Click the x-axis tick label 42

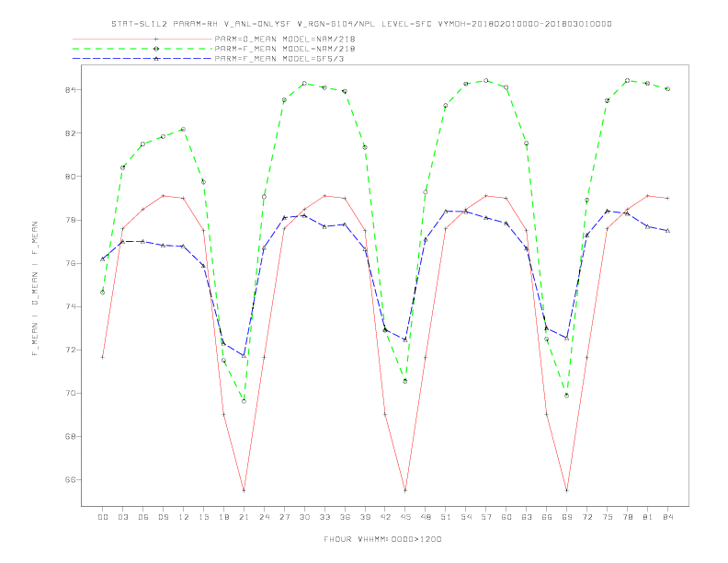(385, 517)
